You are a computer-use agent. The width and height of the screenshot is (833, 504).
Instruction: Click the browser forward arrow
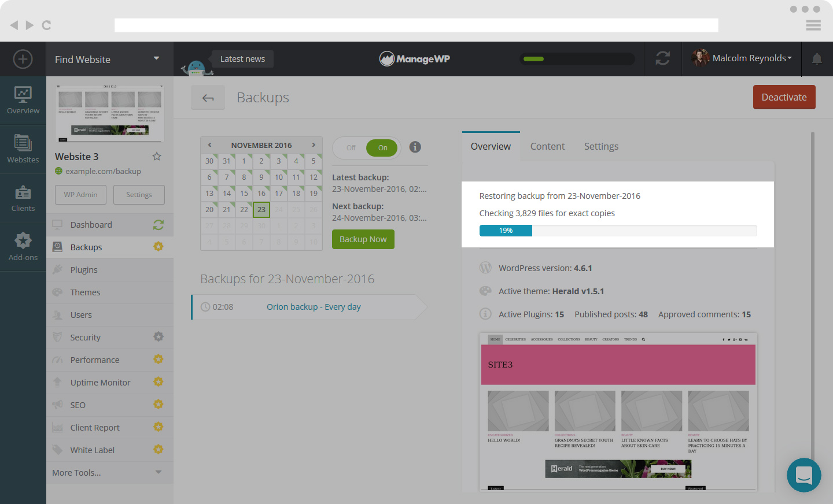30,25
